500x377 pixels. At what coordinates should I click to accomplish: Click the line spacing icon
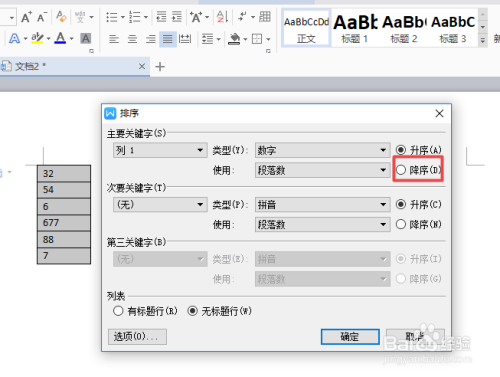click(208, 39)
